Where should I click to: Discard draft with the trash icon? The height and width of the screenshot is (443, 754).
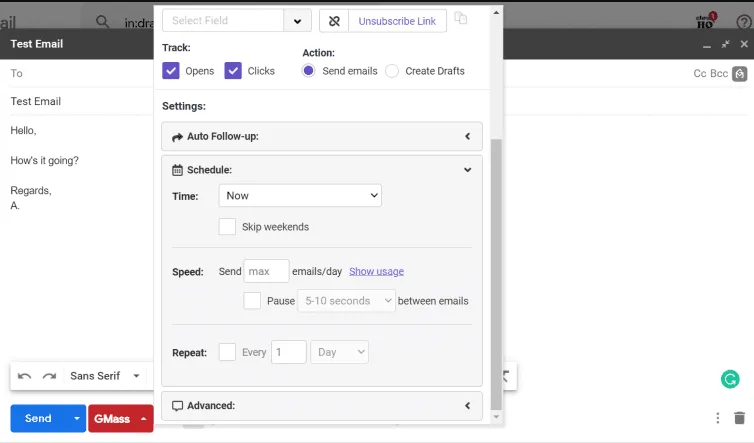(740, 418)
